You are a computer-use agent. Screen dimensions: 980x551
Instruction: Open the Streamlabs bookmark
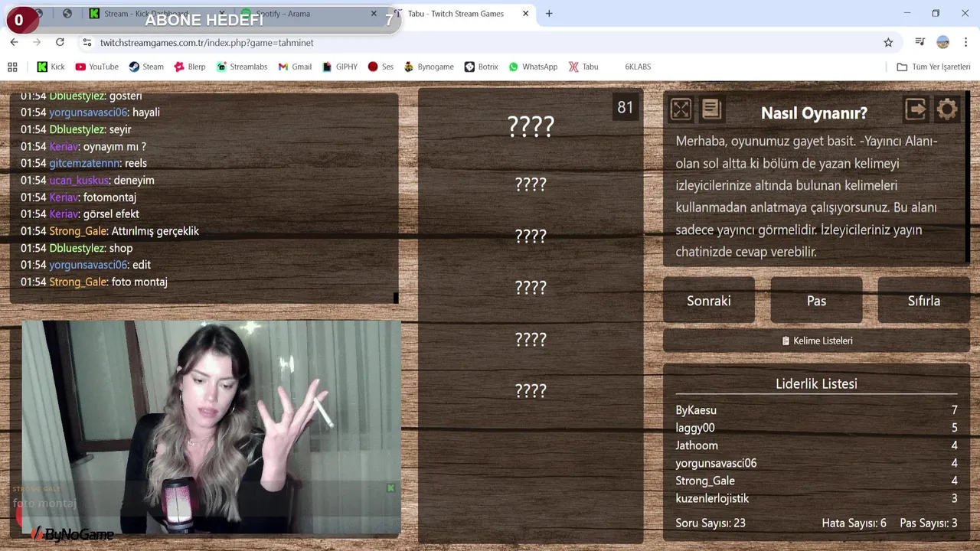[x=242, y=67]
